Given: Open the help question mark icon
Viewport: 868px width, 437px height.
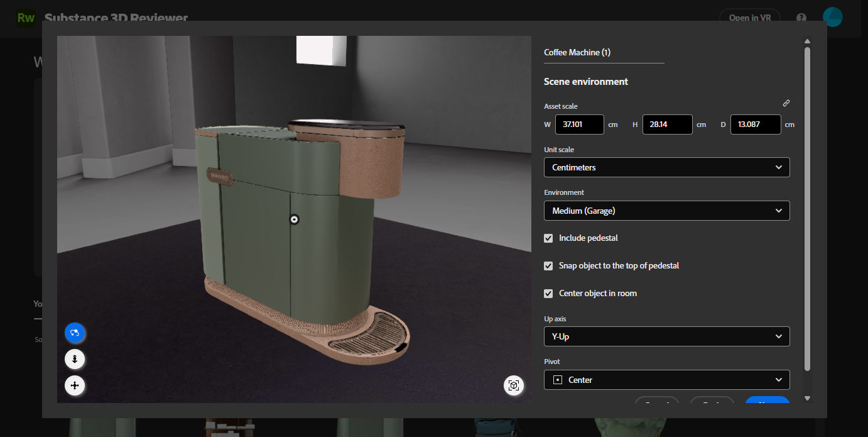Looking at the screenshot, I should point(801,18).
